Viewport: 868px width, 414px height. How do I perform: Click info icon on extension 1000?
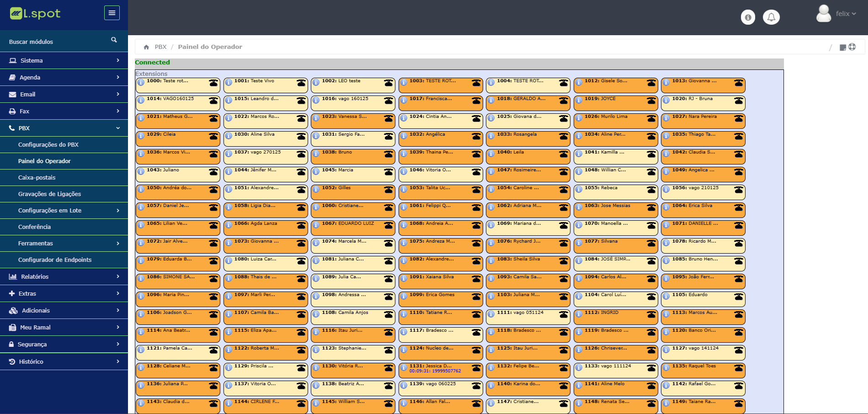click(141, 83)
